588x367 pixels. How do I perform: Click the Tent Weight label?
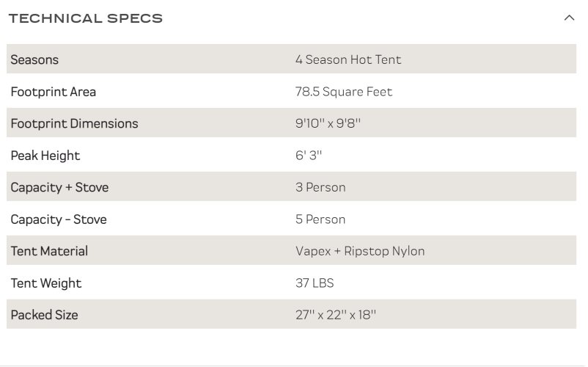click(x=45, y=283)
